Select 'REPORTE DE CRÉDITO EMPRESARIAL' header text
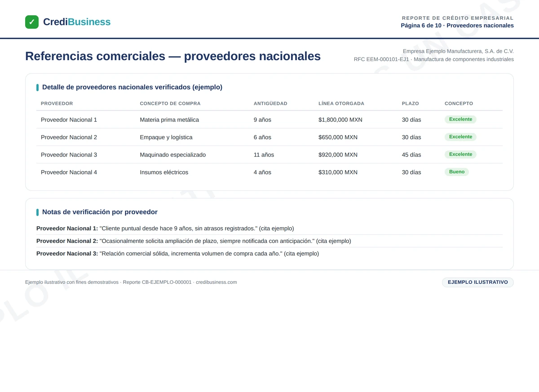 pos(458,18)
